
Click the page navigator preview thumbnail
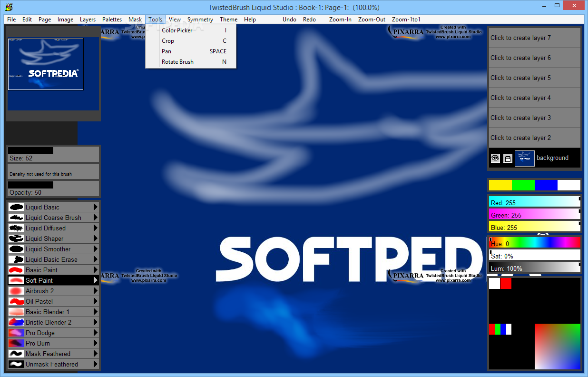[x=46, y=64]
